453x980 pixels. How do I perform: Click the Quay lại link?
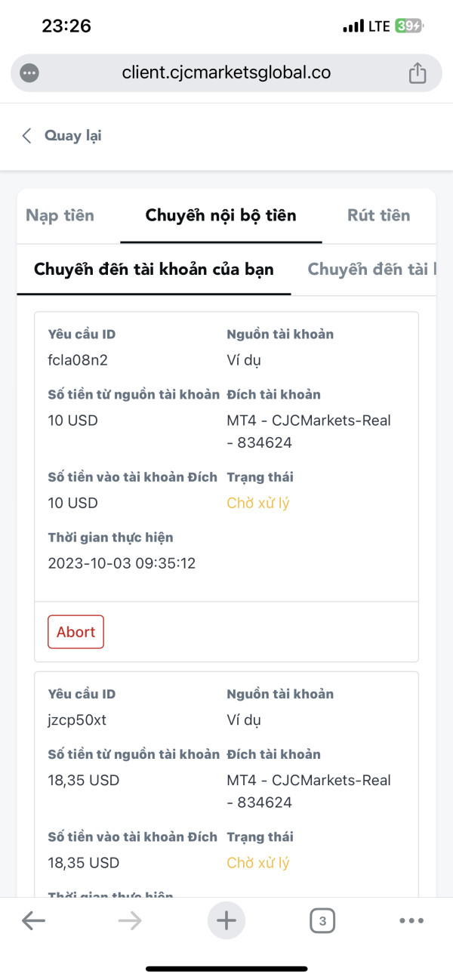coord(72,136)
